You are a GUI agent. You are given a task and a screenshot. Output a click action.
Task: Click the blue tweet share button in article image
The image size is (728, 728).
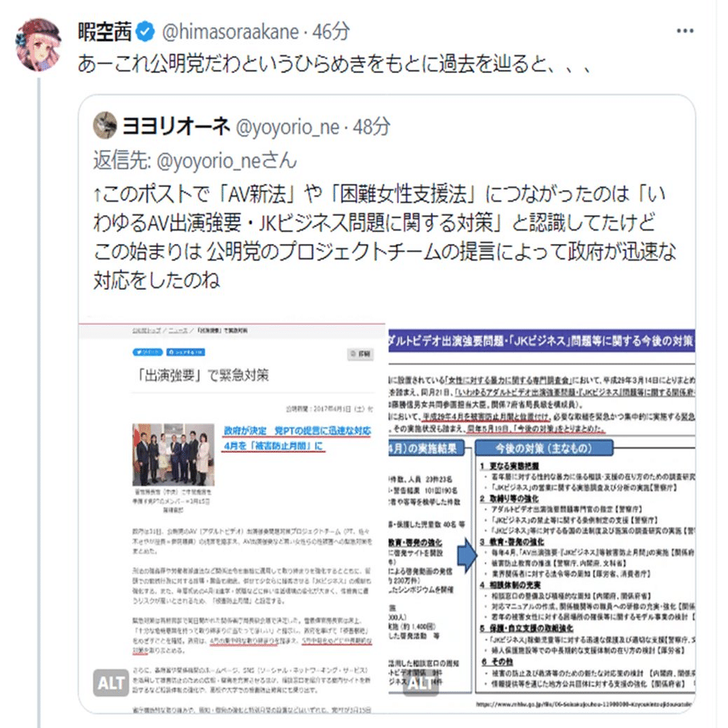(148, 352)
